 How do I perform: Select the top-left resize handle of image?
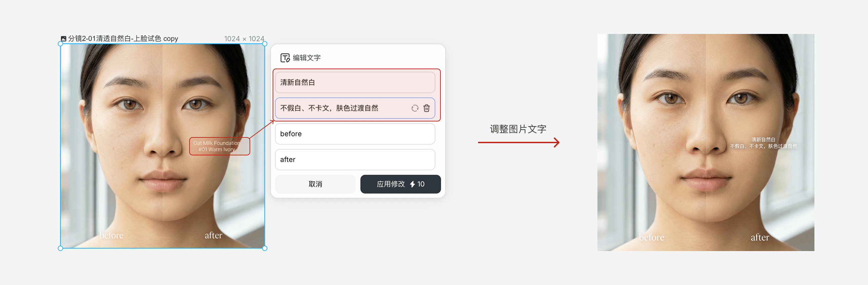60,44
